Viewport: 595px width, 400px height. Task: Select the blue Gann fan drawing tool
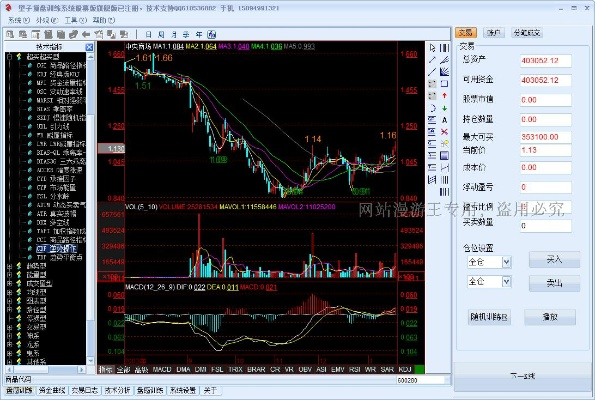(x=444, y=71)
